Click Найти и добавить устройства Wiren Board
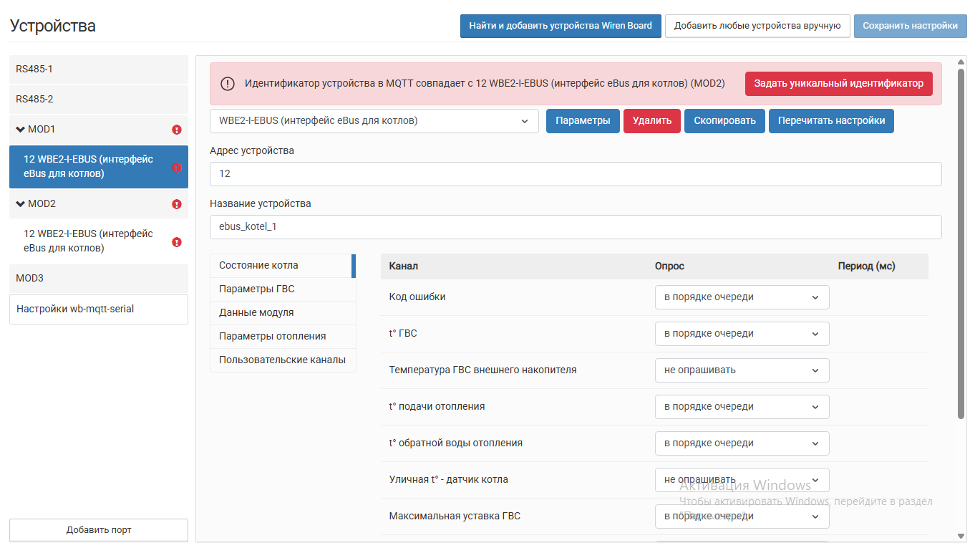The width and height of the screenshot is (980, 548). pos(561,26)
